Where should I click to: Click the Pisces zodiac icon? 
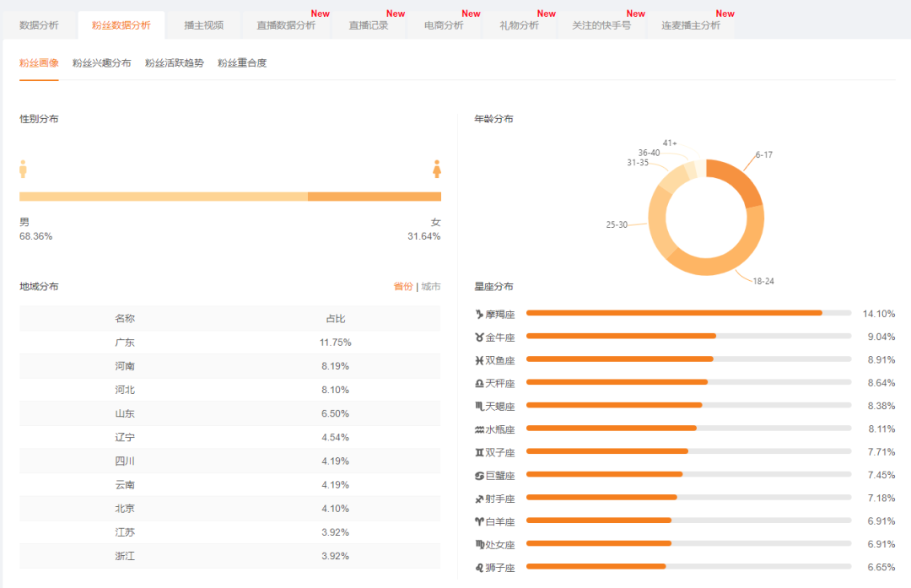pos(479,360)
